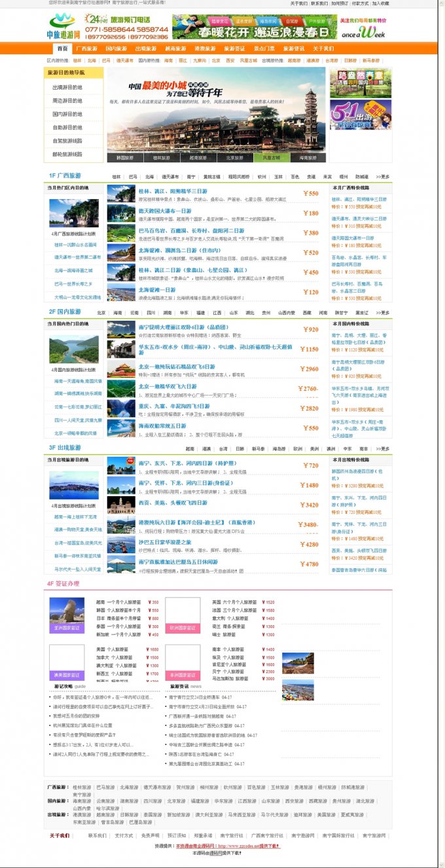445x868 pixels.
Task: Select 自助游目的地 in sidebar
Action: click(67, 128)
